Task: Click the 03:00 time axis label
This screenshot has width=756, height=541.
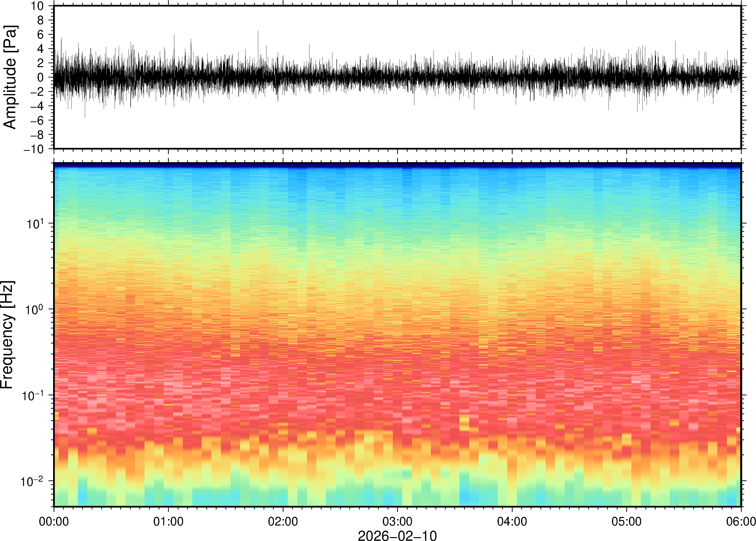Action: pos(397,521)
